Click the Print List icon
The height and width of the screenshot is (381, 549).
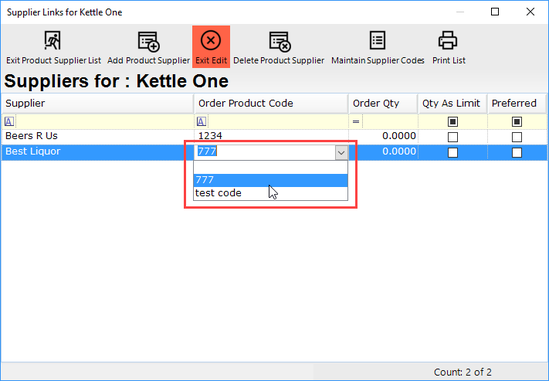448,41
